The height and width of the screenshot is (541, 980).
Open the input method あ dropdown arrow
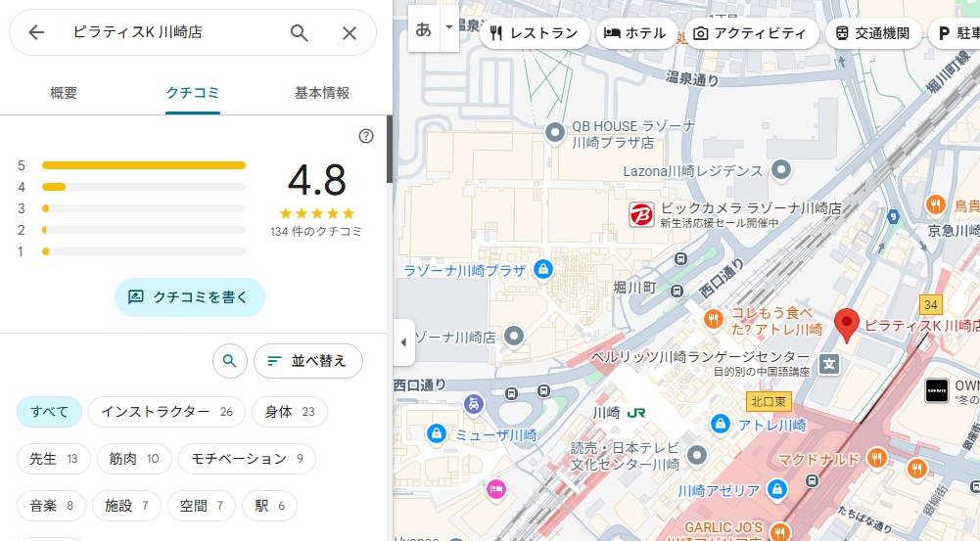tap(449, 28)
